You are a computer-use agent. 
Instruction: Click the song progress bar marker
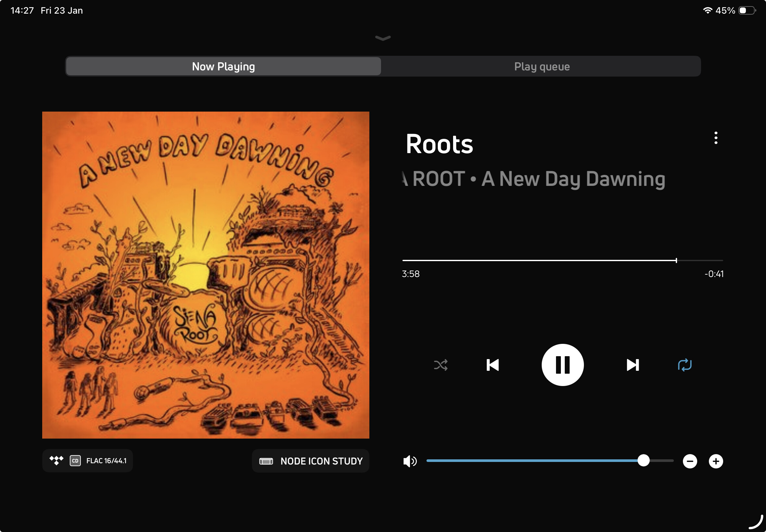[x=676, y=260]
